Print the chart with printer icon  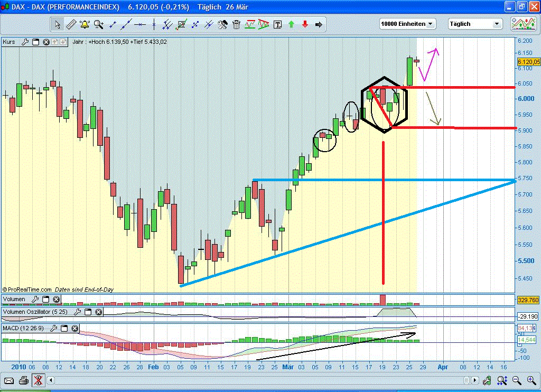coord(23,380)
